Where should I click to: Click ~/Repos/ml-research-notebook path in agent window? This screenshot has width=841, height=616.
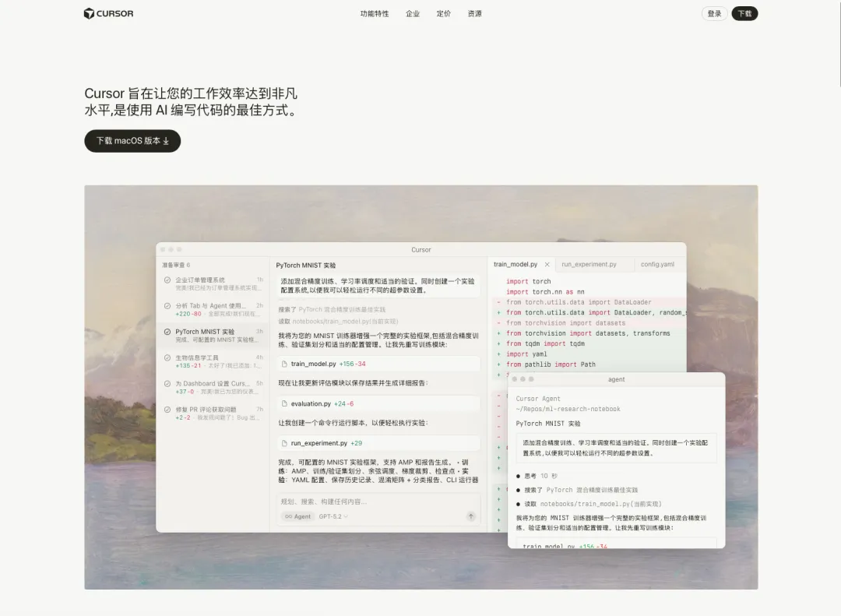(568, 409)
